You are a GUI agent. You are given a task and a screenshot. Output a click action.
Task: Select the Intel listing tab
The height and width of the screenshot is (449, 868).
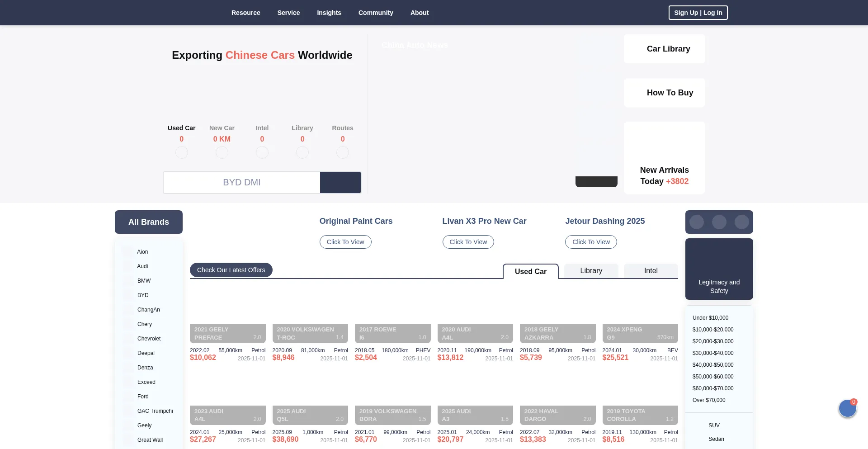[651, 271]
